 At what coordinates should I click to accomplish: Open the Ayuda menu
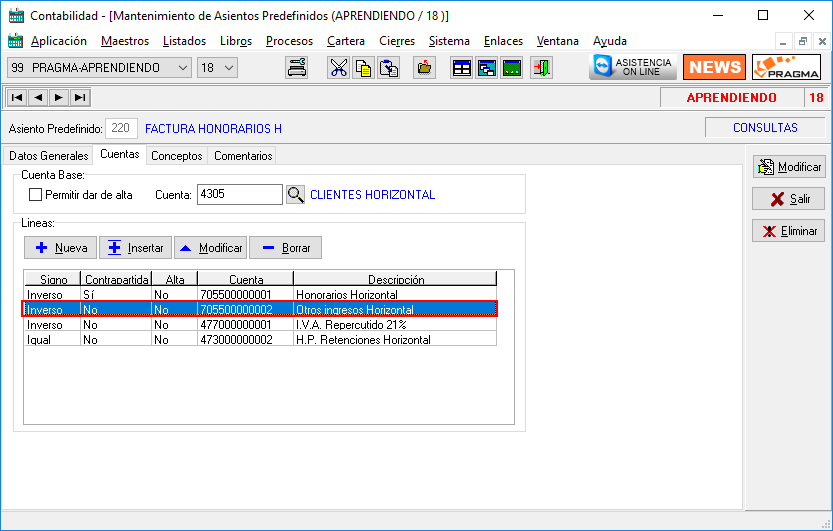pos(610,41)
